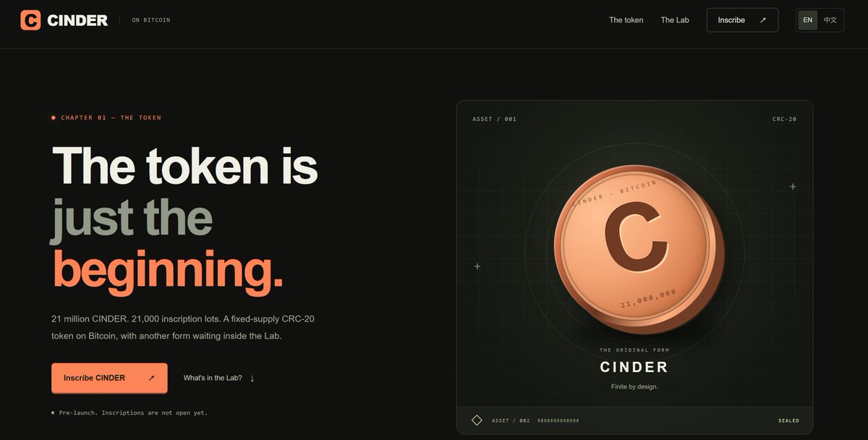The image size is (868, 440).
Task: Switch language to 中文
Action: [x=830, y=20]
